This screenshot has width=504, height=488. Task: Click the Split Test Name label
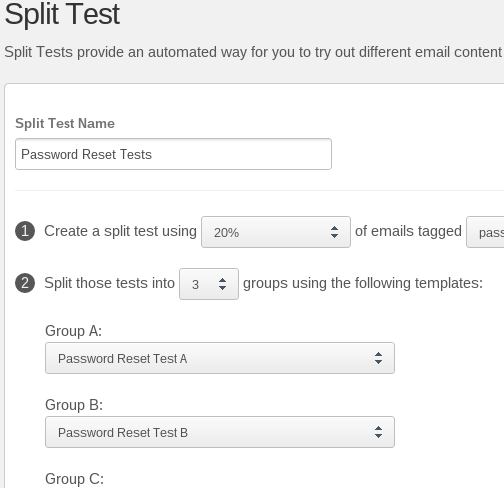tap(65, 123)
